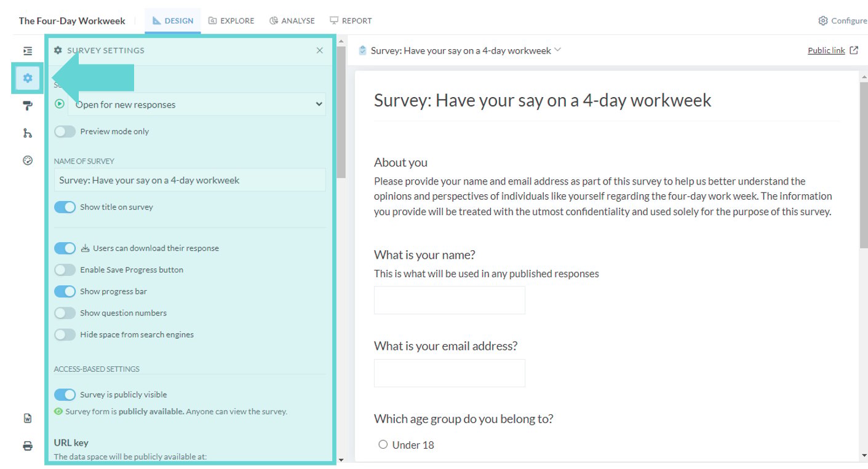Open the survey status dropdown

pyautogui.click(x=197, y=104)
